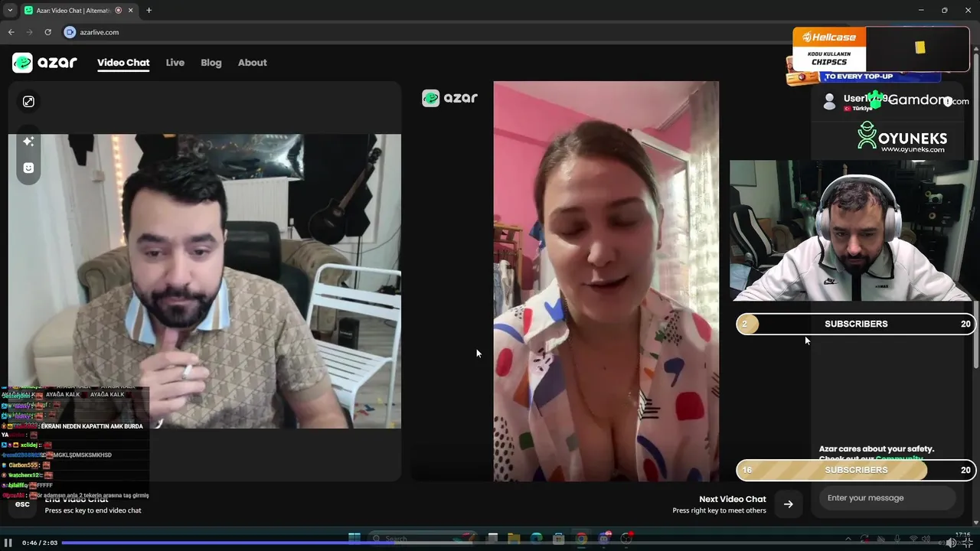The image size is (980, 551).
Task: Open a new browser tab with plus
Action: (149, 10)
